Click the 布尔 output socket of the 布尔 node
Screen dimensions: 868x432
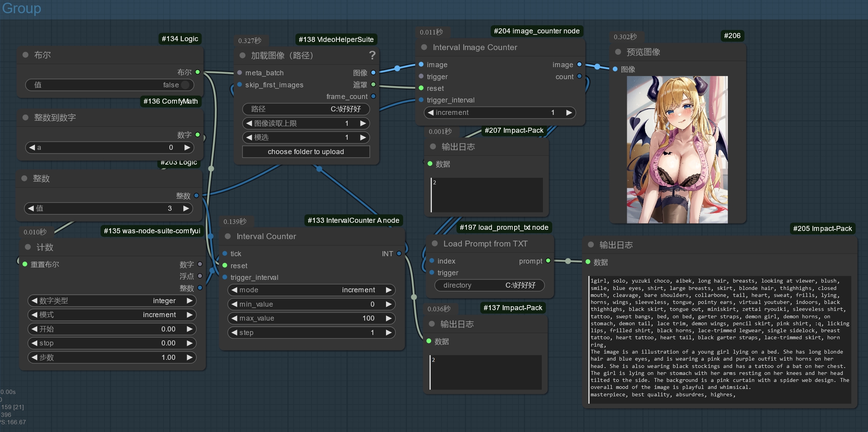pyautogui.click(x=198, y=72)
